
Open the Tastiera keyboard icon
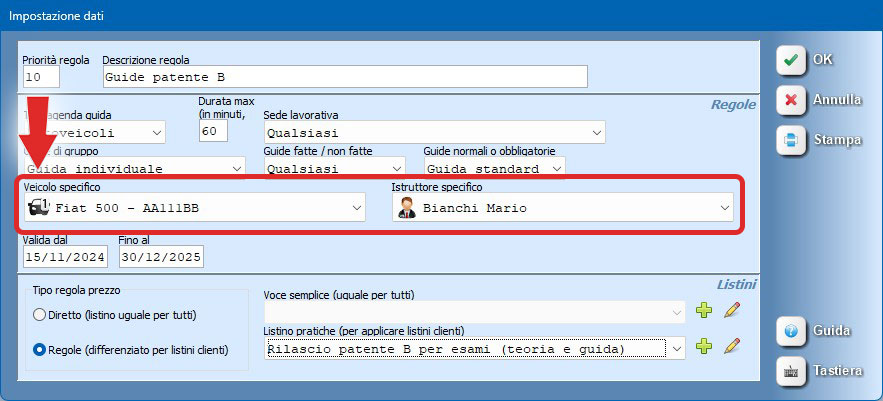[791, 371]
